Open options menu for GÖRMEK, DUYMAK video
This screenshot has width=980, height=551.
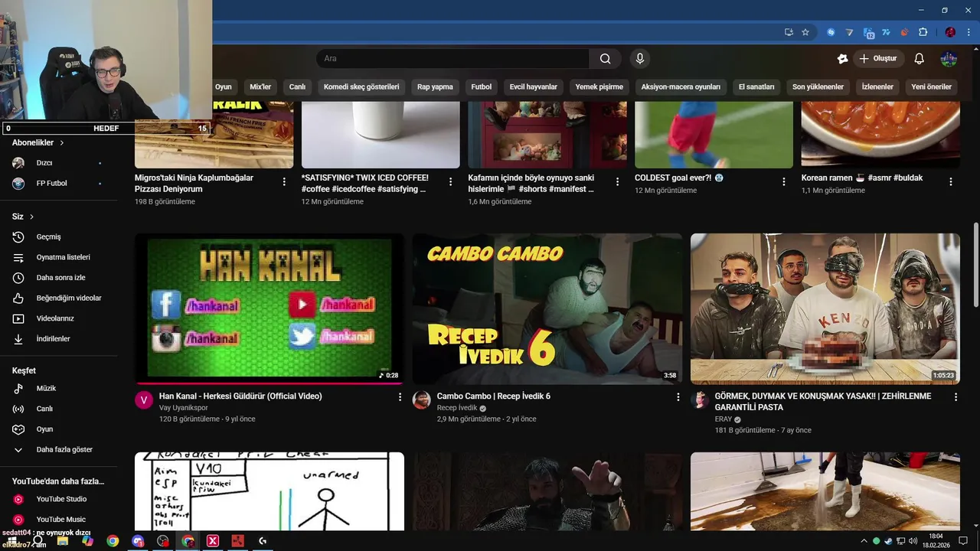point(955,397)
